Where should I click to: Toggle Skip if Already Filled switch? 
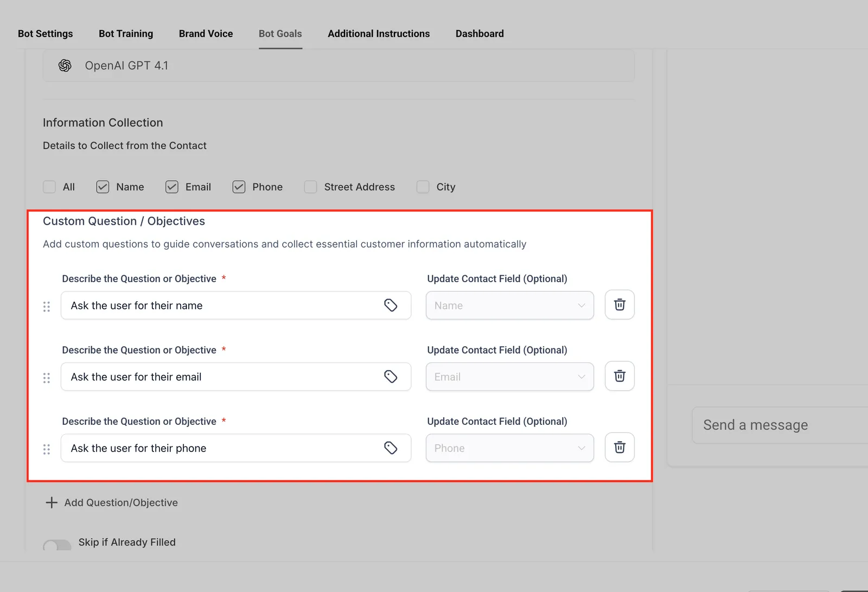(57, 545)
